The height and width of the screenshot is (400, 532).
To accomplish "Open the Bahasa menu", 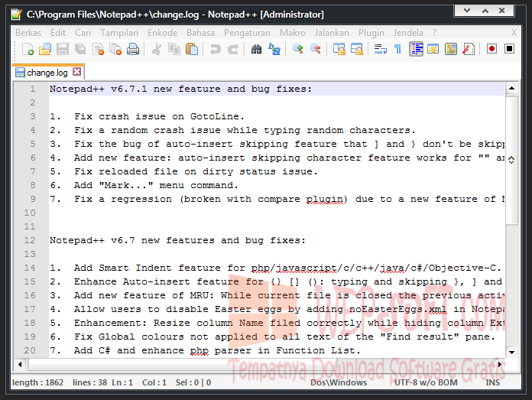I will pyautogui.click(x=200, y=33).
